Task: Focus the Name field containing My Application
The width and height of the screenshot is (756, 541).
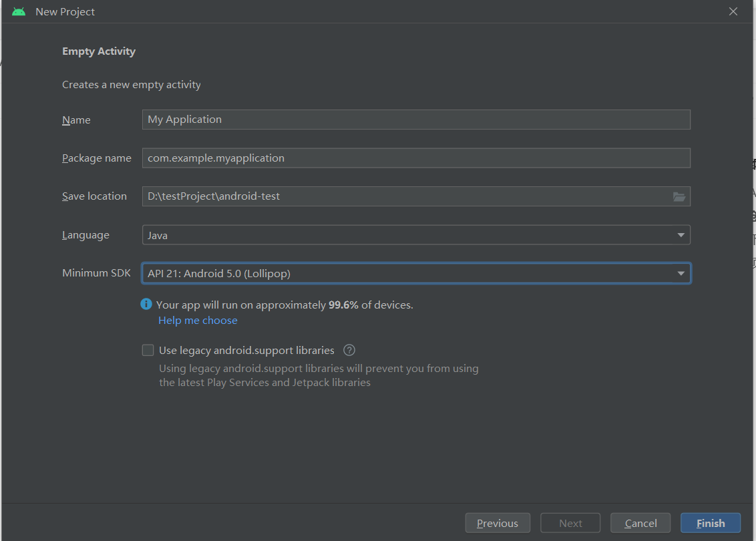Action: (x=416, y=120)
